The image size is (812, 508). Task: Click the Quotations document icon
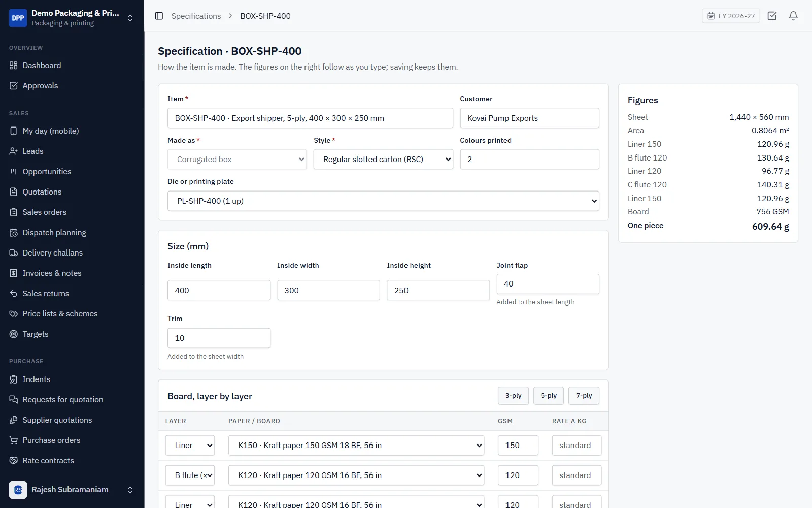pos(14,192)
